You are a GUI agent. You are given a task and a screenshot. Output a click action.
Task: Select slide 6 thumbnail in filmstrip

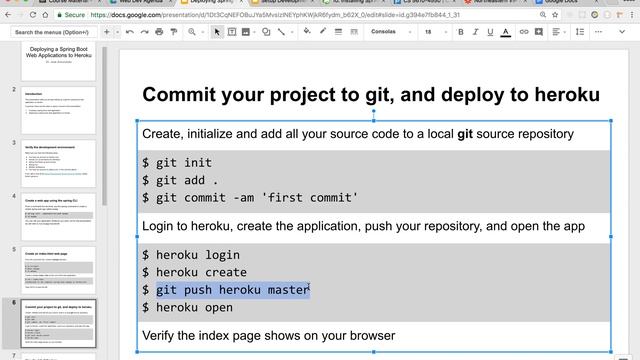(x=58, y=323)
